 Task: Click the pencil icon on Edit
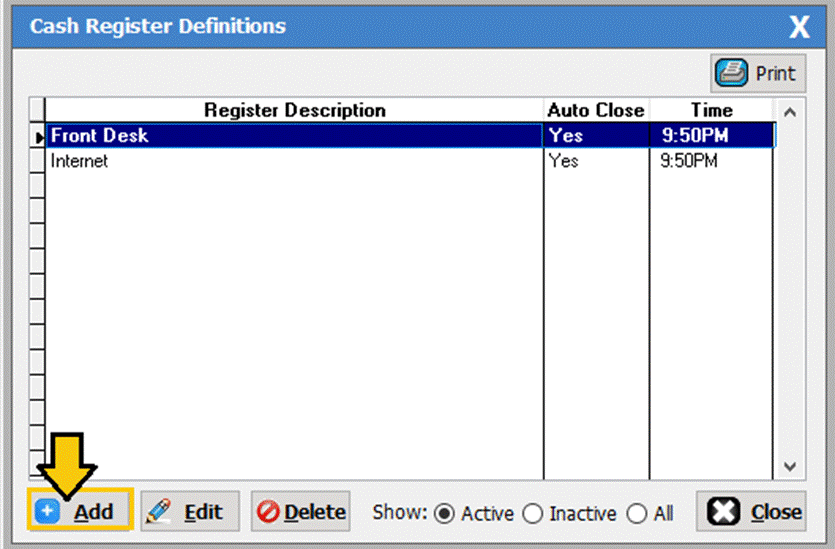point(159,512)
